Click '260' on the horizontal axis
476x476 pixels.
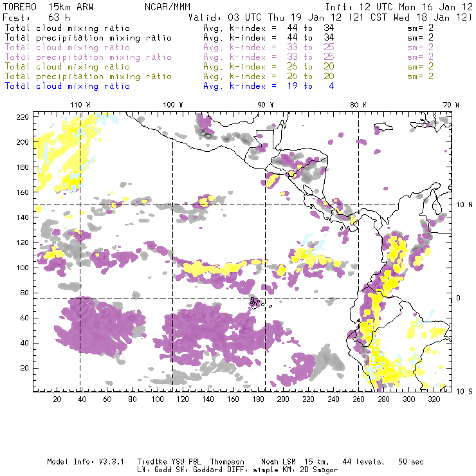pos(358,399)
